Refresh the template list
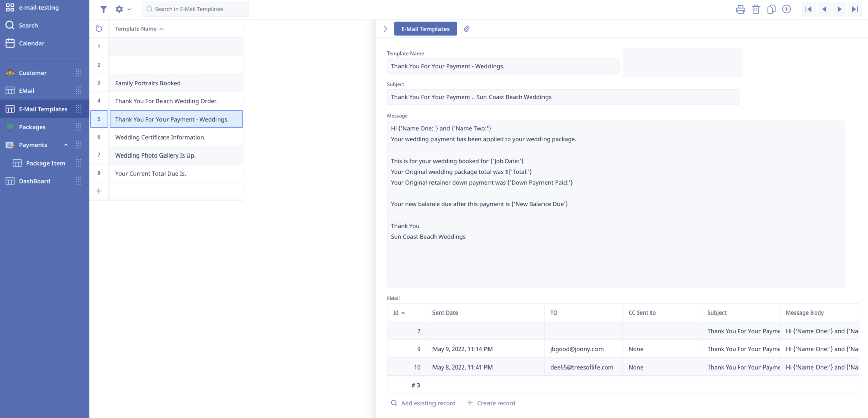 tap(99, 29)
